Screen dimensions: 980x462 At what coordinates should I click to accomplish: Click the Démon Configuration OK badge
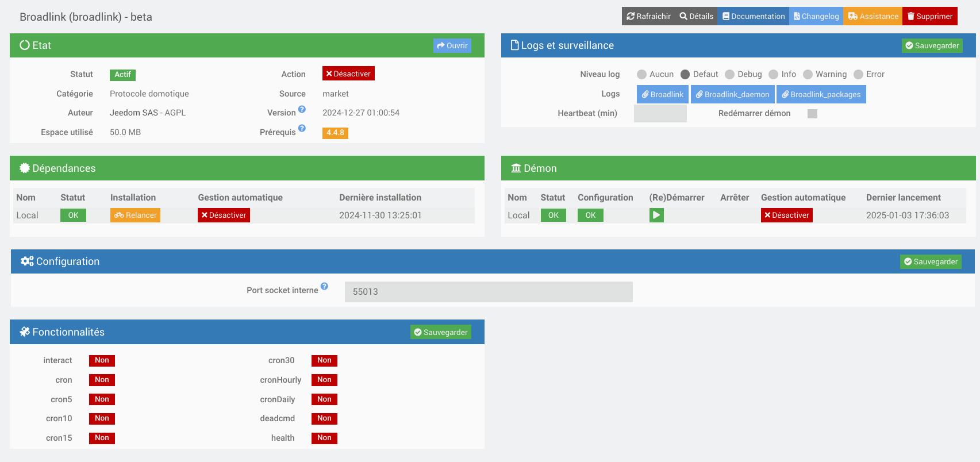tap(590, 215)
